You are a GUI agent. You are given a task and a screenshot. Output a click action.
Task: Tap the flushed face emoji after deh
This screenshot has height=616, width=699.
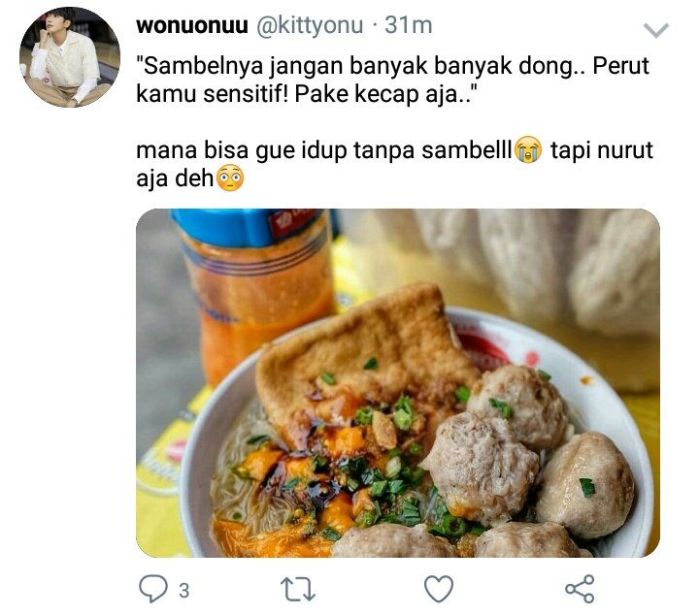[230, 178]
